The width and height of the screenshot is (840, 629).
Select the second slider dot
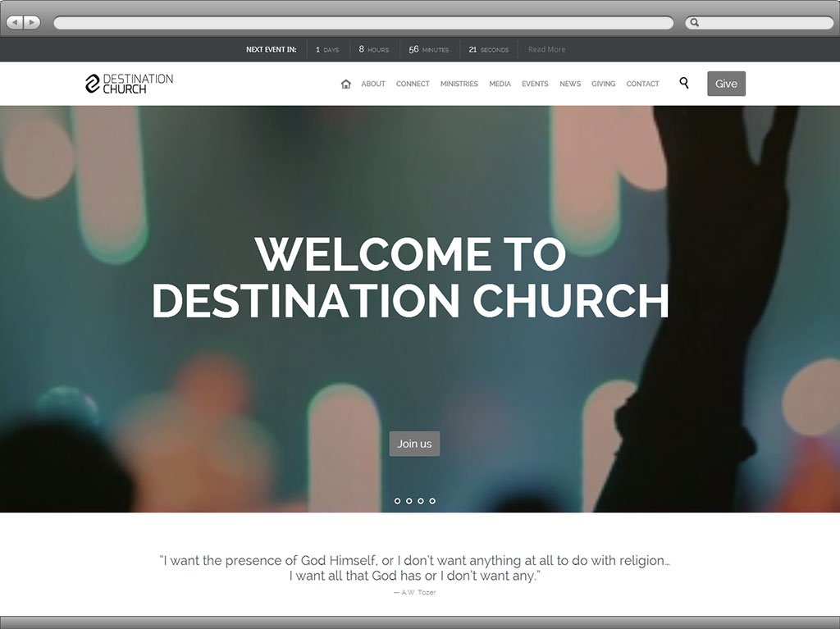click(409, 500)
